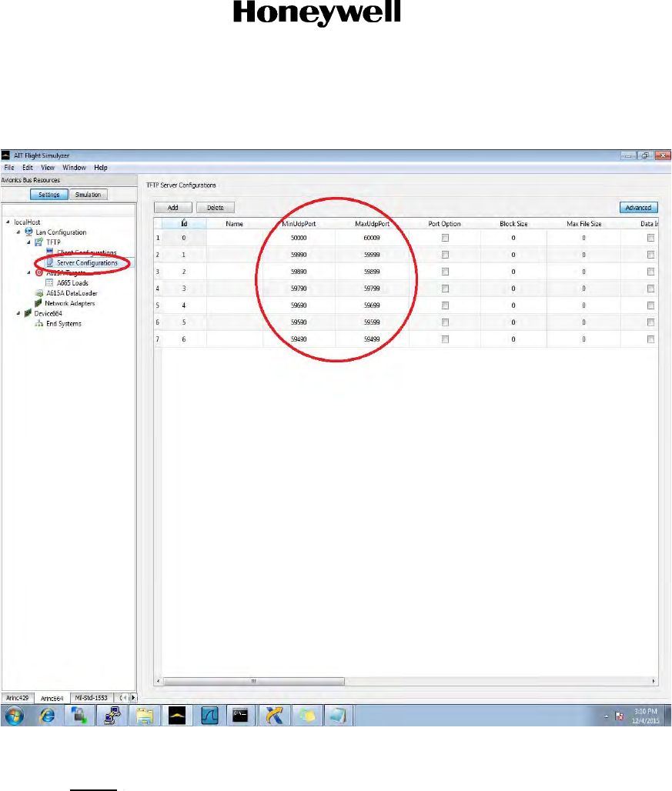Viewport: 672px width, 791px height.
Task: Open the padlock network icon on taskbar
Action: (x=79, y=716)
